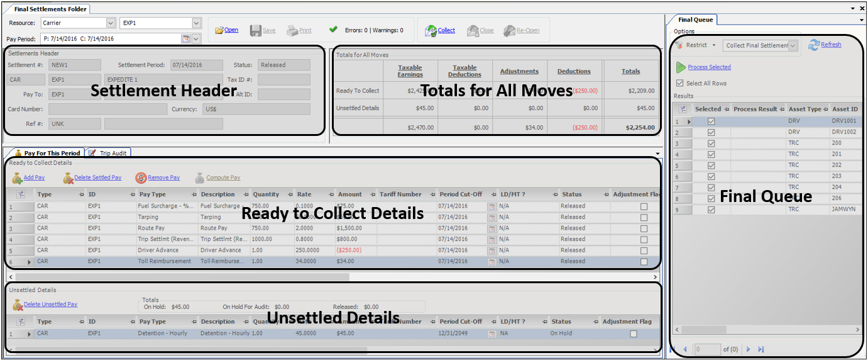The width and height of the screenshot is (868, 360).
Task: Click the Add Pay link
Action: [x=34, y=178]
